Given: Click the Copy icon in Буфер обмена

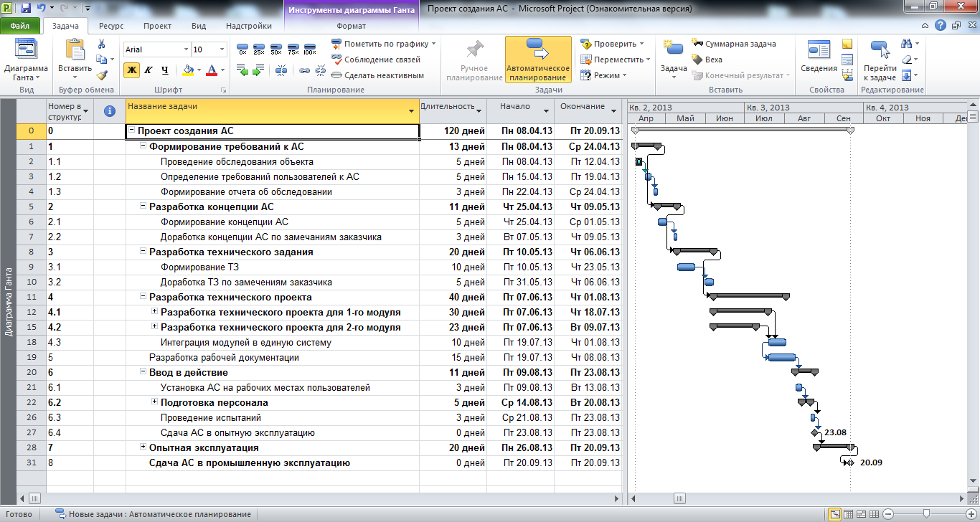Looking at the screenshot, I should coord(101,60).
